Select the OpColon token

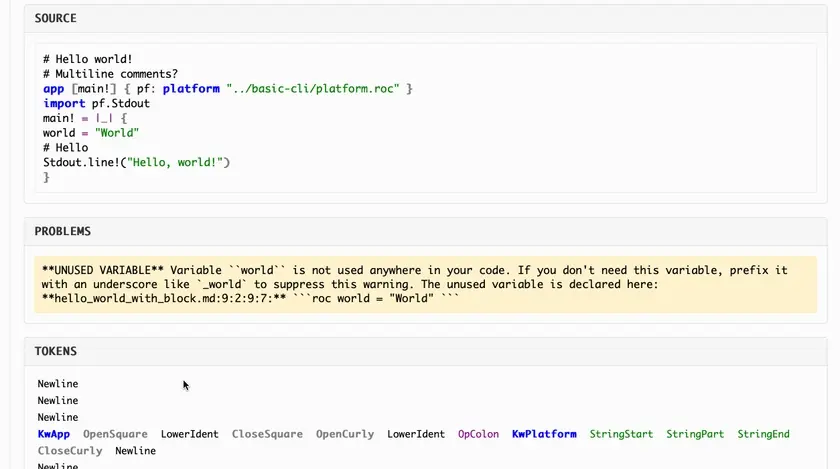(x=478, y=434)
